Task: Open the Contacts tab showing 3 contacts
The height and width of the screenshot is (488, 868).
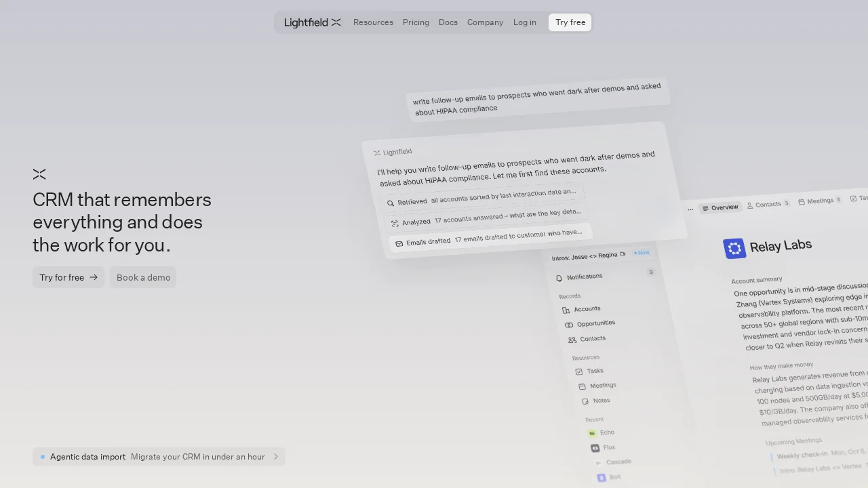Action: (x=768, y=204)
